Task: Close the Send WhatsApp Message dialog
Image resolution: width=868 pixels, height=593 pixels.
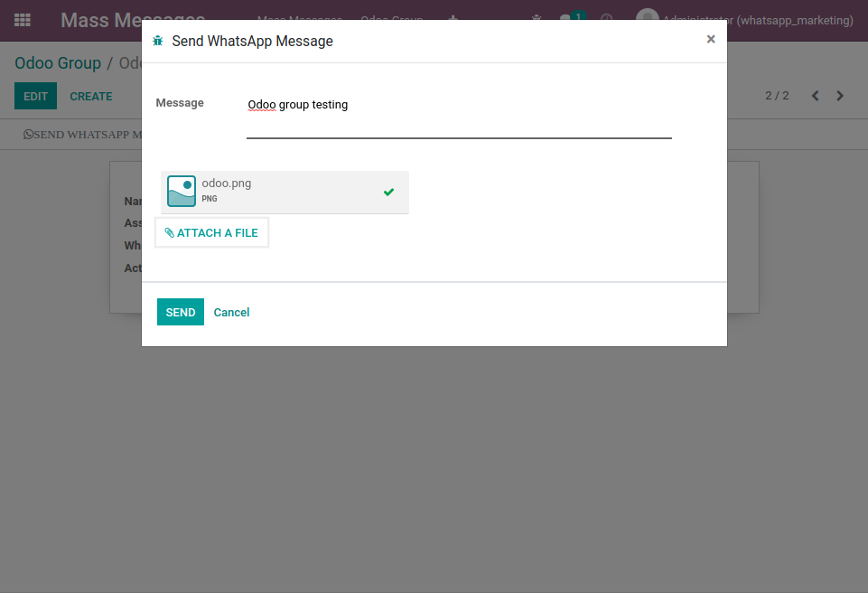Action: 711,39
